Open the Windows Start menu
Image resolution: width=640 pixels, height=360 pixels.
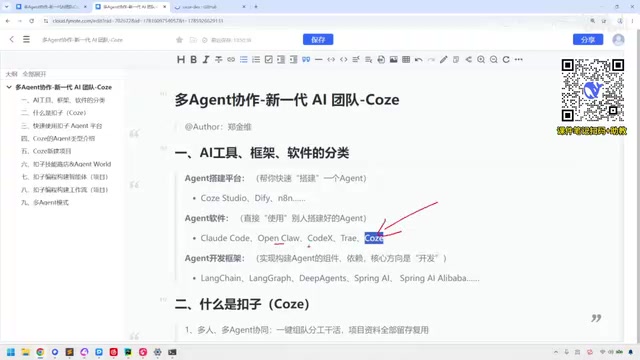(x=11, y=352)
